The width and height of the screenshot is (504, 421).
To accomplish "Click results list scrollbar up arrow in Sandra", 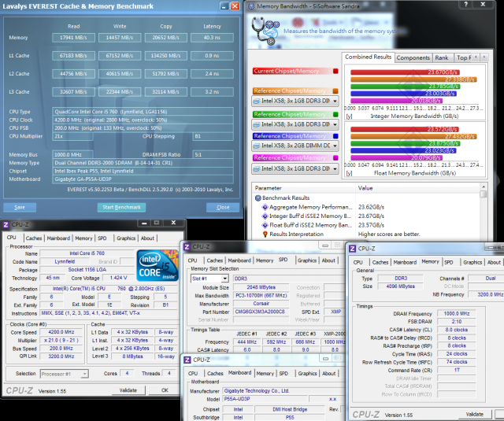I will pyautogui.click(x=483, y=186).
